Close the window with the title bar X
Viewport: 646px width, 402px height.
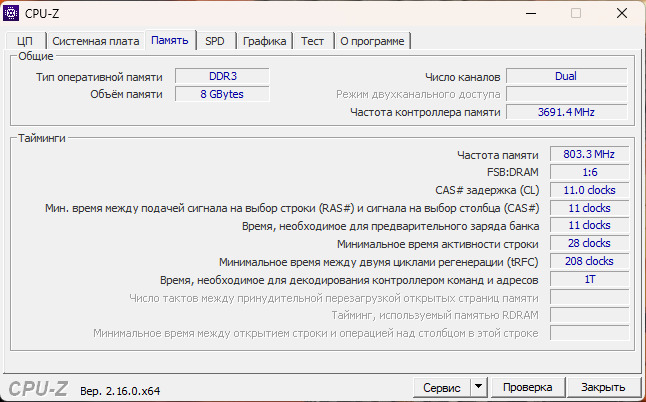(x=622, y=13)
